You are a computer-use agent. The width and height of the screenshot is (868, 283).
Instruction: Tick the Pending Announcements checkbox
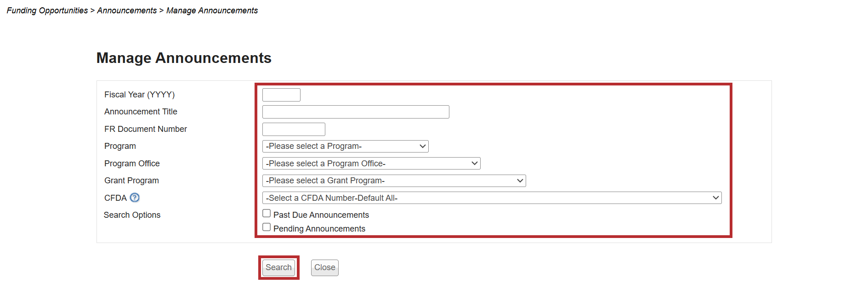pyautogui.click(x=267, y=227)
